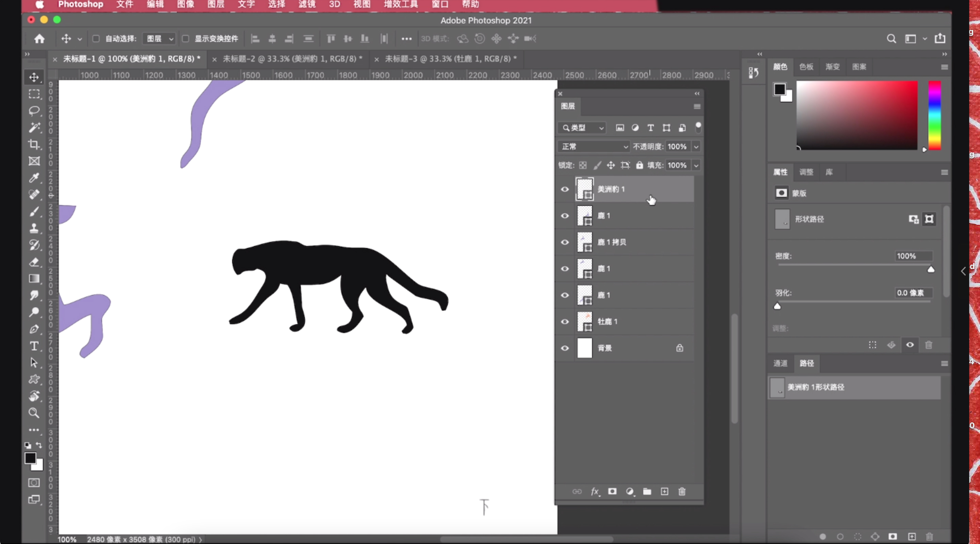Expand the layer opacity dropdown arrow
This screenshot has width=980, height=544.
(x=696, y=146)
